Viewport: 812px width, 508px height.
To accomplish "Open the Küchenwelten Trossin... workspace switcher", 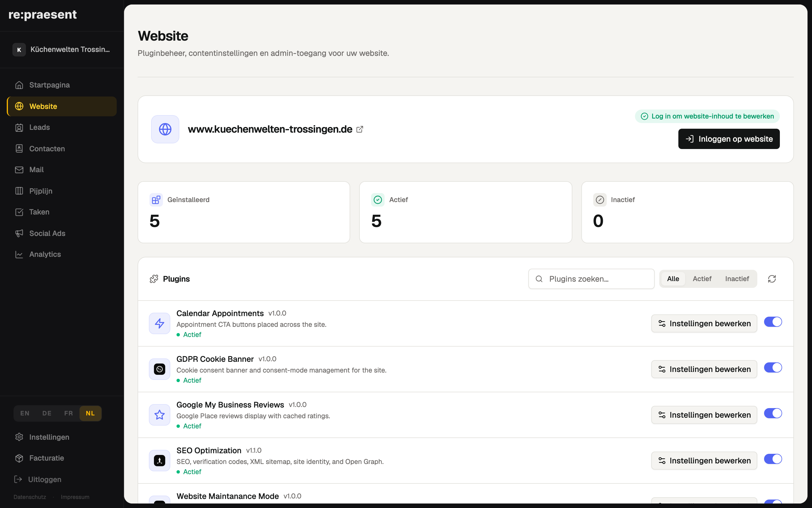I will [62, 50].
